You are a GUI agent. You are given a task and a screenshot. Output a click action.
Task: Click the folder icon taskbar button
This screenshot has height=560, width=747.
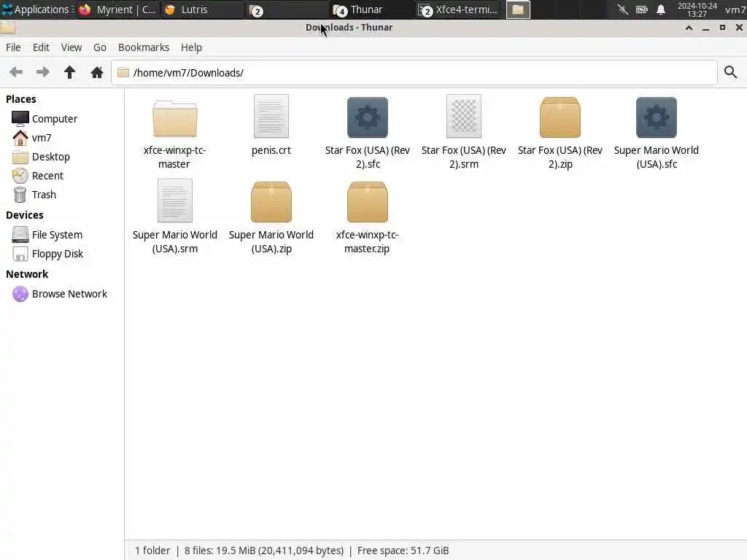coord(518,9)
